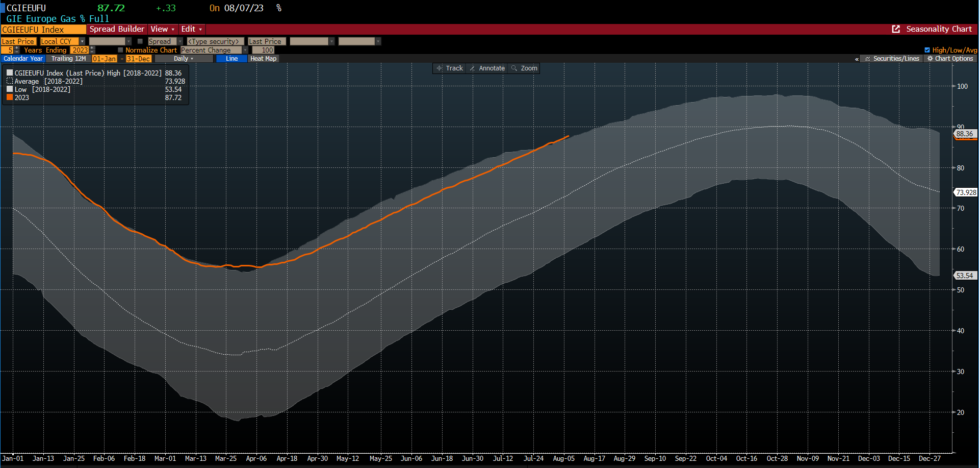Switch to Trailing 12M tab
980x468 pixels.
pos(68,59)
